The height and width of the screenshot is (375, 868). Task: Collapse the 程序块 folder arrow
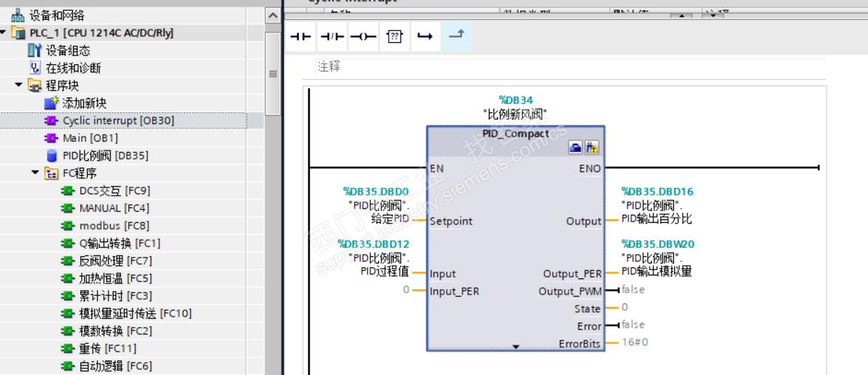tap(19, 86)
